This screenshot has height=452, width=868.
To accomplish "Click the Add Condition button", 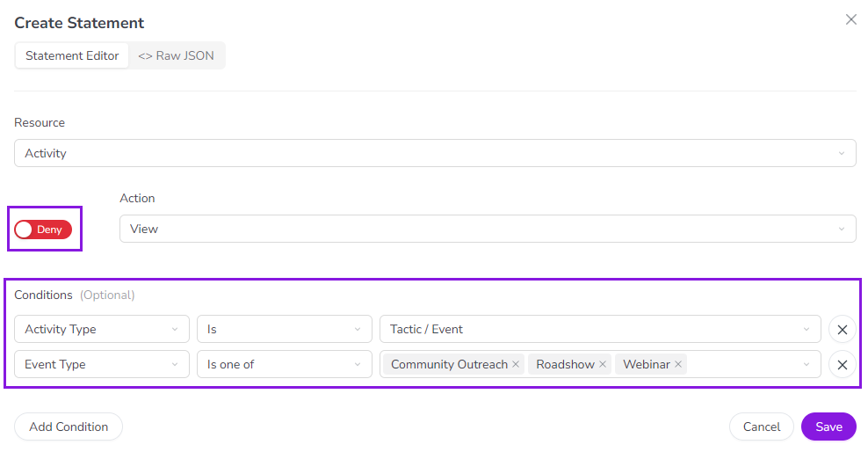I will pyautogui.click(x=69, y=426).
